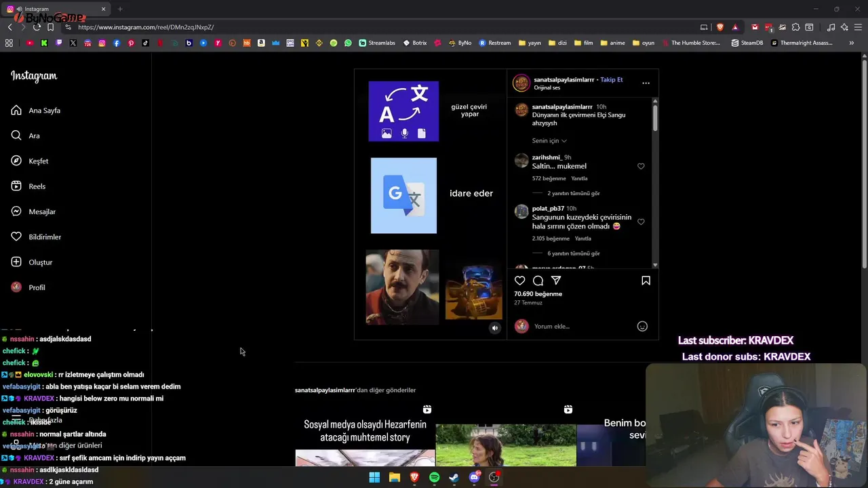Click the page vertical scrollbar

click(x=864, y=163)
